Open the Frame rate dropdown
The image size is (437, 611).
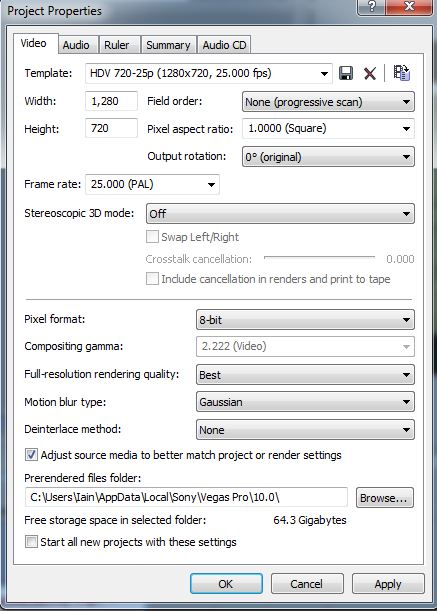pyautogui.click(x=152, y=184)
